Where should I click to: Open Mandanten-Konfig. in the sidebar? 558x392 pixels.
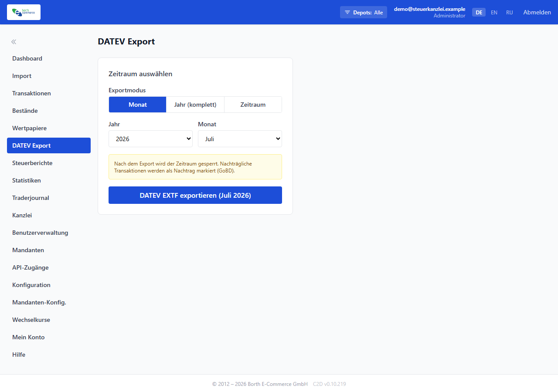[49, 302]
